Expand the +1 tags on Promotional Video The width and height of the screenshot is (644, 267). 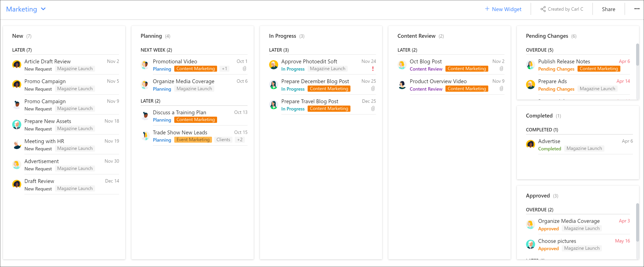[224, 69]
